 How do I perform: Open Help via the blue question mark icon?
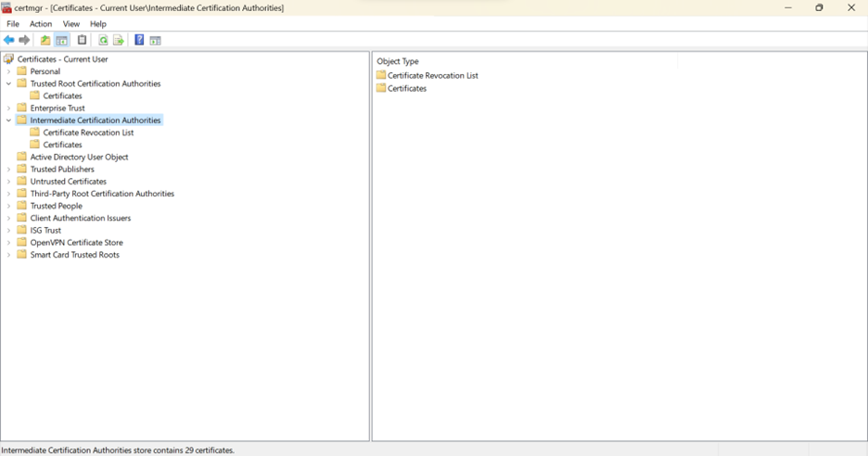pyautogui.click(x=139, y=40)
